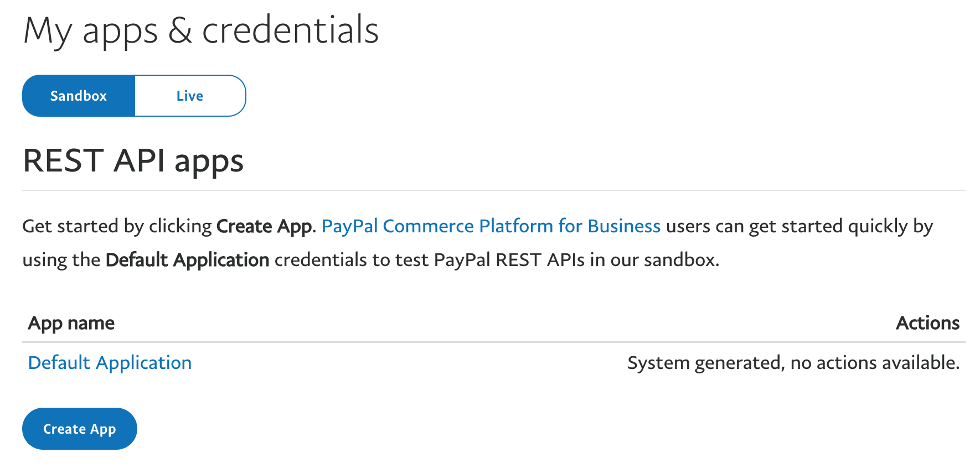Open PayPal Commerce Platform for Business link
Screen dimensions: 980x468
tap(491, 226)
